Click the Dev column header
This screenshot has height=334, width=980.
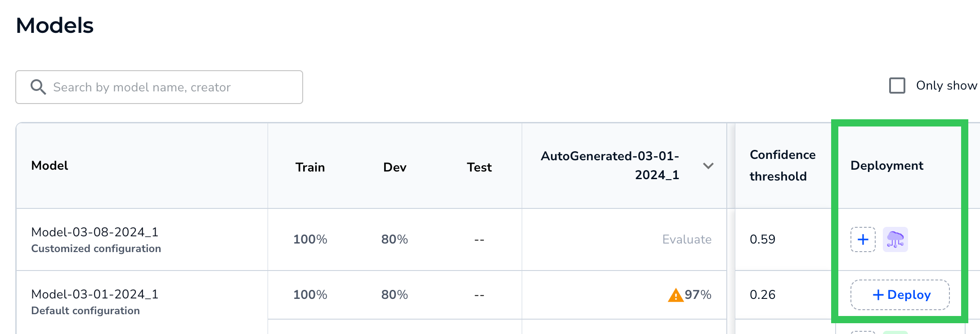(x=394, y=167)
